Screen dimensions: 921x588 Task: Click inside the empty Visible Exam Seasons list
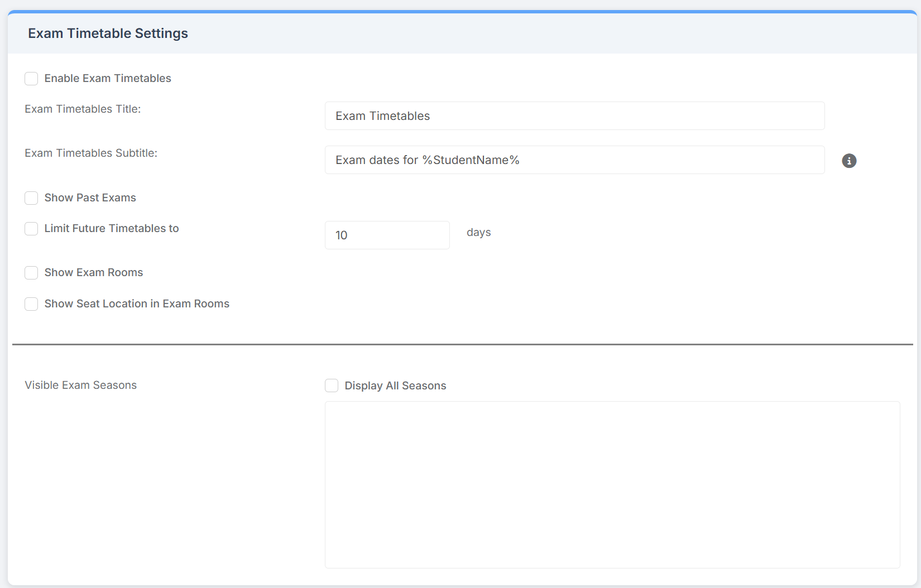coord(612,484)
